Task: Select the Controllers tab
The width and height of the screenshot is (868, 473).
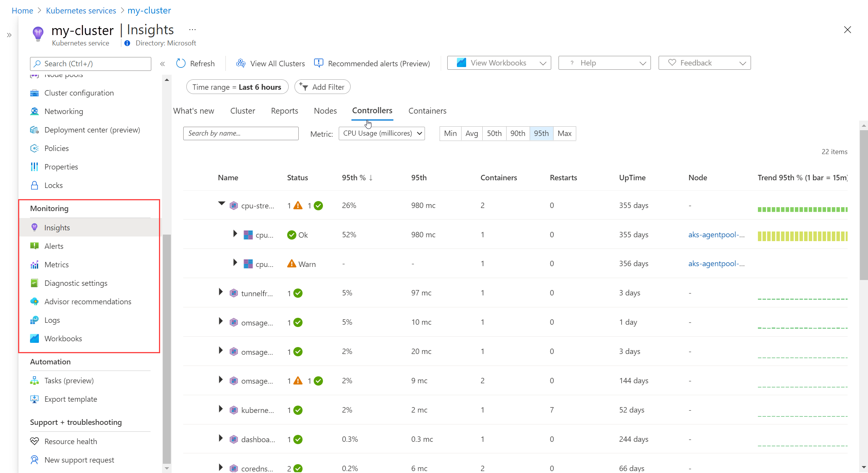Action: click(372, 111)
